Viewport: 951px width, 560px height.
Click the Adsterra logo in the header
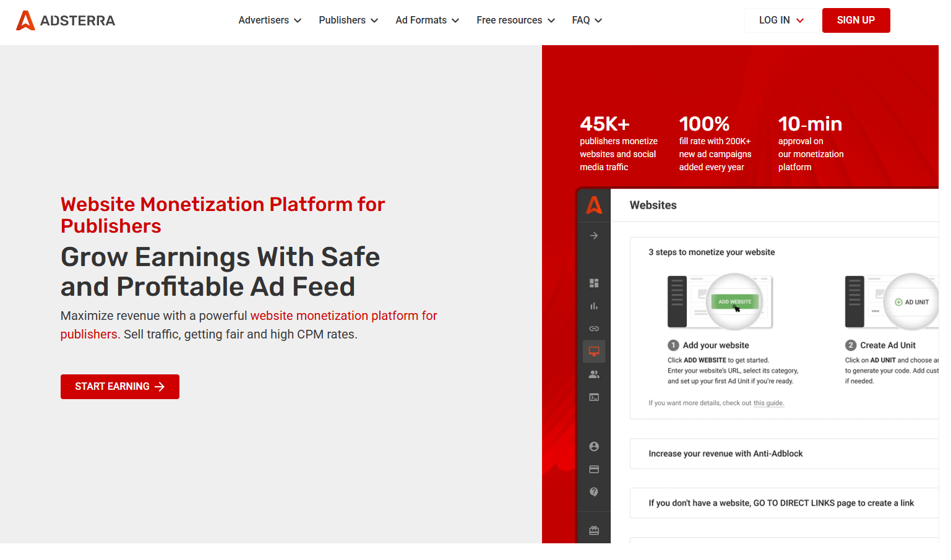[66, 20]
